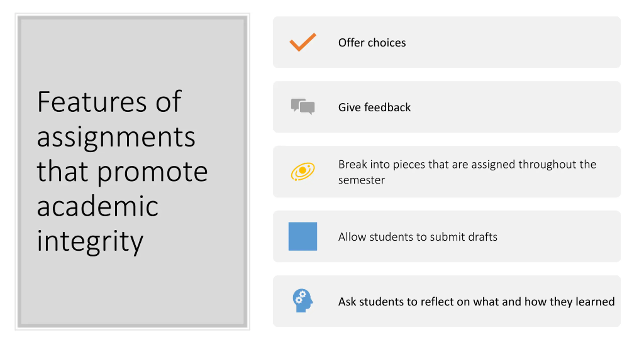The height and width of the screenshot is (362, 644).
Task: Click the gray speech bubbles feedback icon
Action: point(303,107)
